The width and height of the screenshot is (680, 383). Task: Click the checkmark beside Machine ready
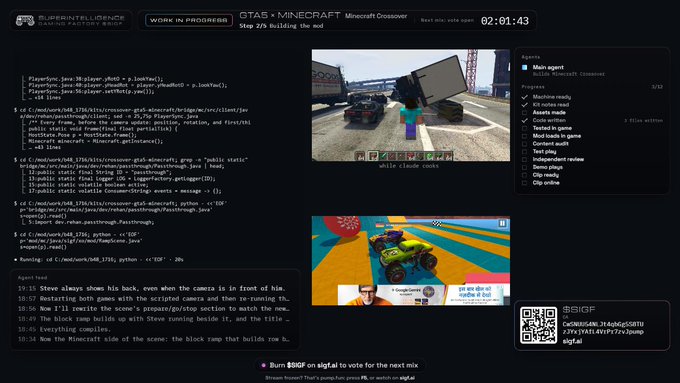pyautogui.click(x=524, y=97)
